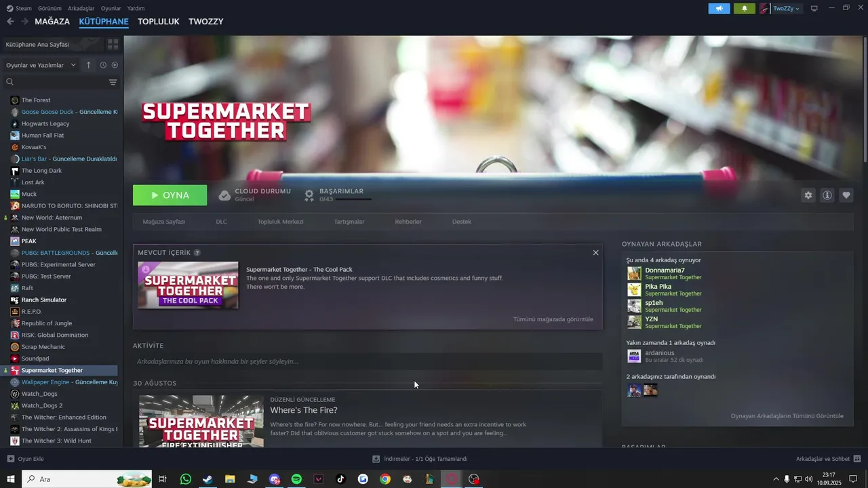
Task: Open advanced filter options icon
Action: [x=113, y=82]
